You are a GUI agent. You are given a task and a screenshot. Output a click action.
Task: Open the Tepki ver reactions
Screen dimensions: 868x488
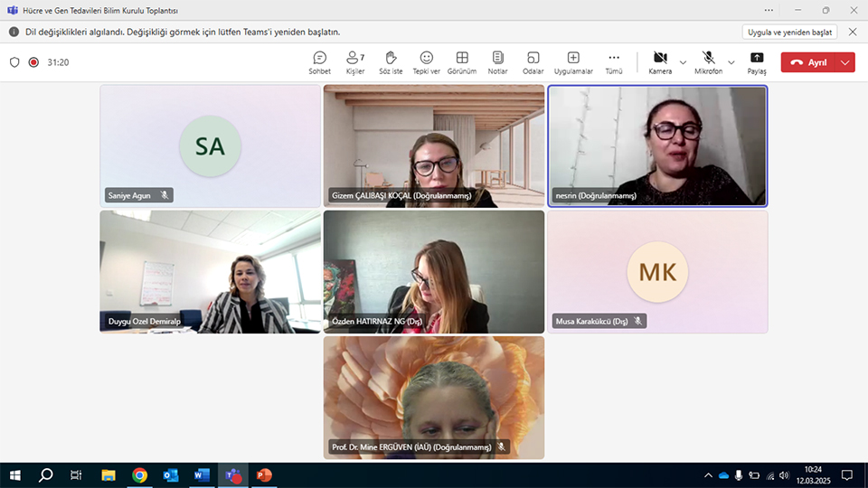[x=426, y=62]
